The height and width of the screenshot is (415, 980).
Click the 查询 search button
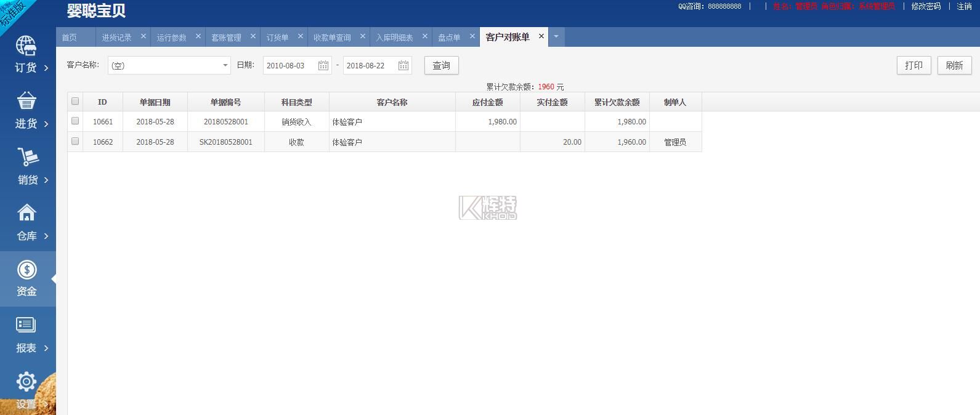[x=441, y=66]
